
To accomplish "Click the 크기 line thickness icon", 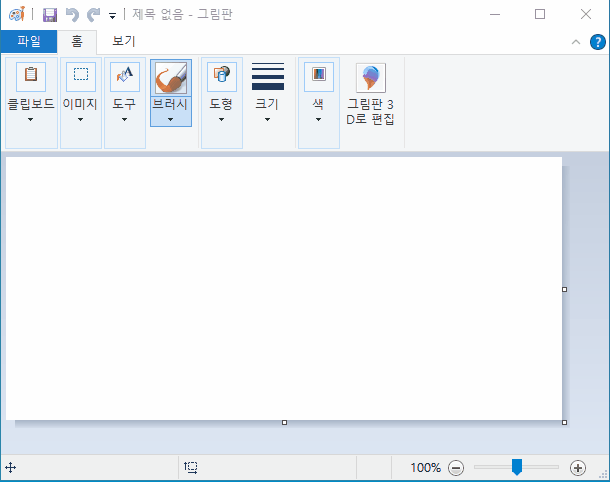I will [x=268, y=76].
